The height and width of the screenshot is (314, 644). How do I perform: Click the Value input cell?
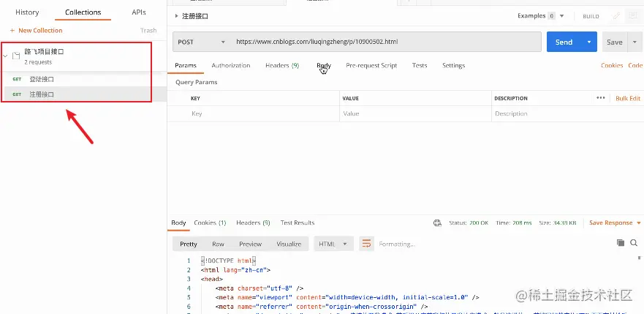coord(415,113)
